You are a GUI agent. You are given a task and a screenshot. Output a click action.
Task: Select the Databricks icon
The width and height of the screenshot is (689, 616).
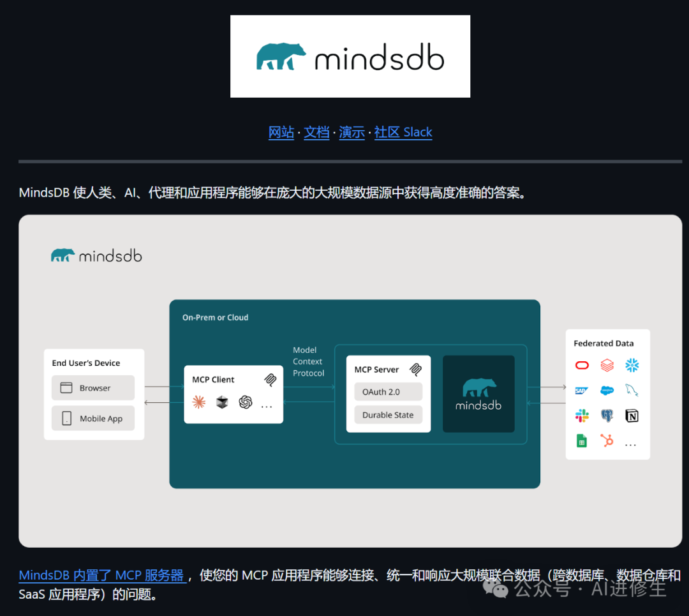607,365
